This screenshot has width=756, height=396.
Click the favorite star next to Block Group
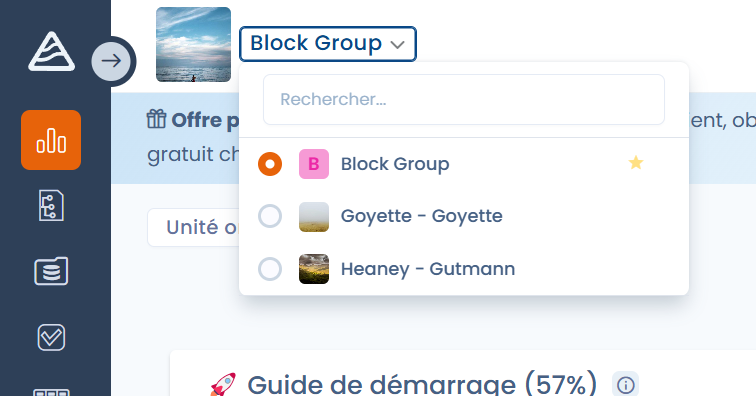pos(636,163)
